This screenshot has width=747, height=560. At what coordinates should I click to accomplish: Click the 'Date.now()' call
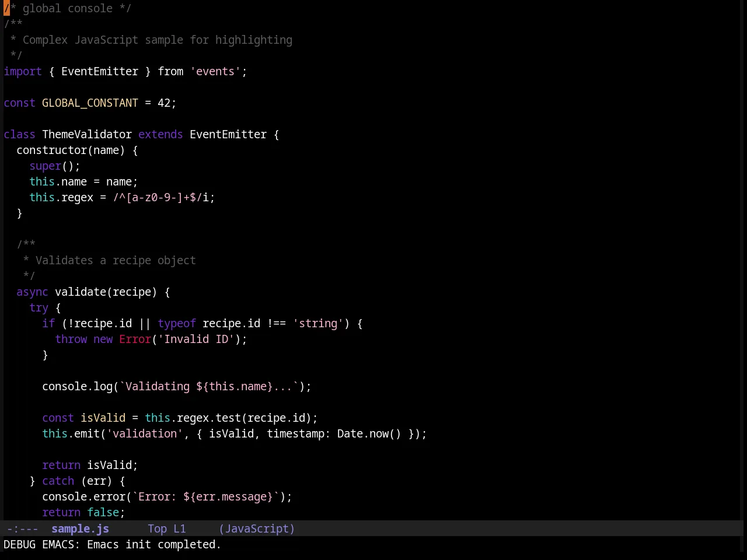pos(369,433)
